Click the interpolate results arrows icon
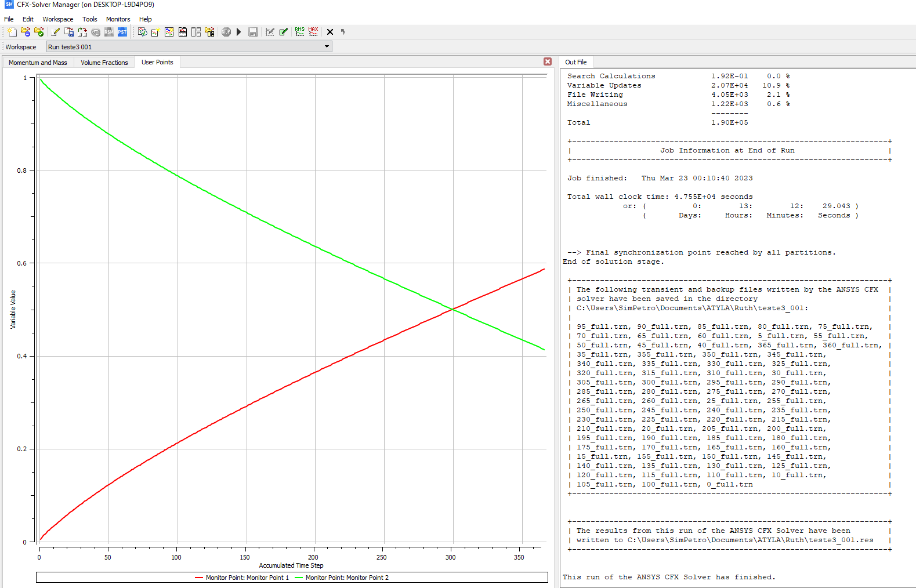 click(82, 32)
